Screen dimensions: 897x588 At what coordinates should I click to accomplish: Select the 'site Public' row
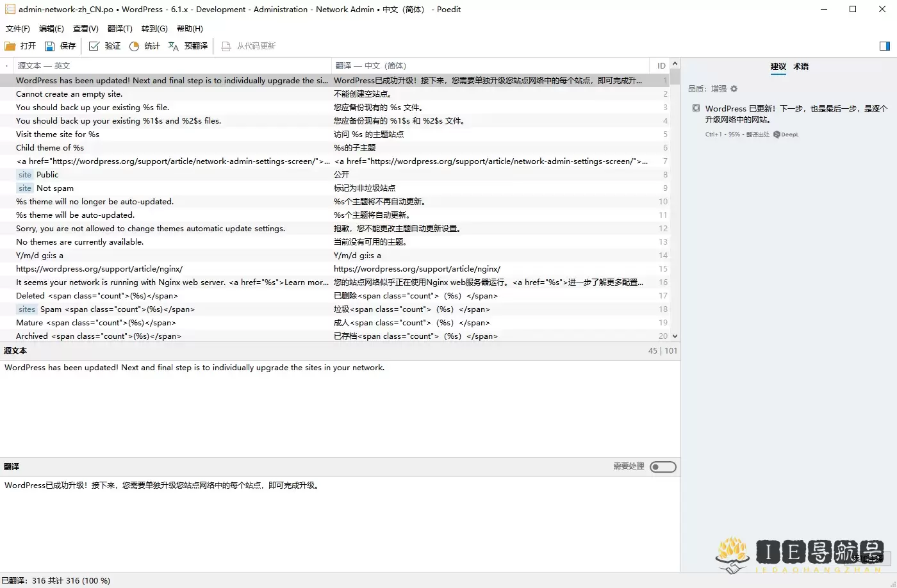[335, 175]
